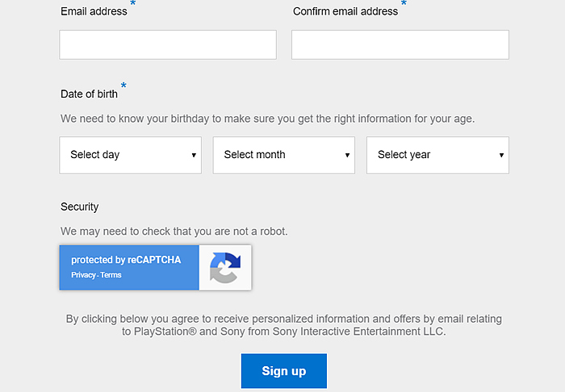Click the arrow on the month selector
This screenshot has height=392, width=565.
pos(347,155)
